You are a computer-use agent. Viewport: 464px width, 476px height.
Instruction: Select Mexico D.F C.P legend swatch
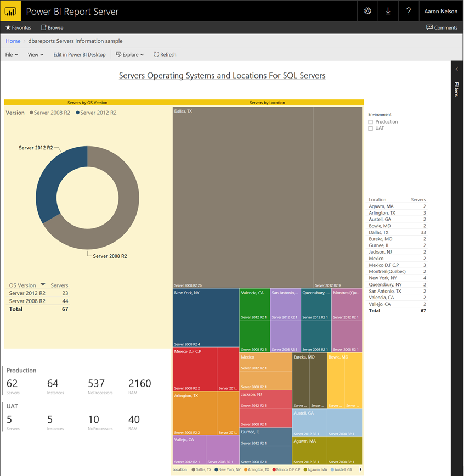click(274, 469)
